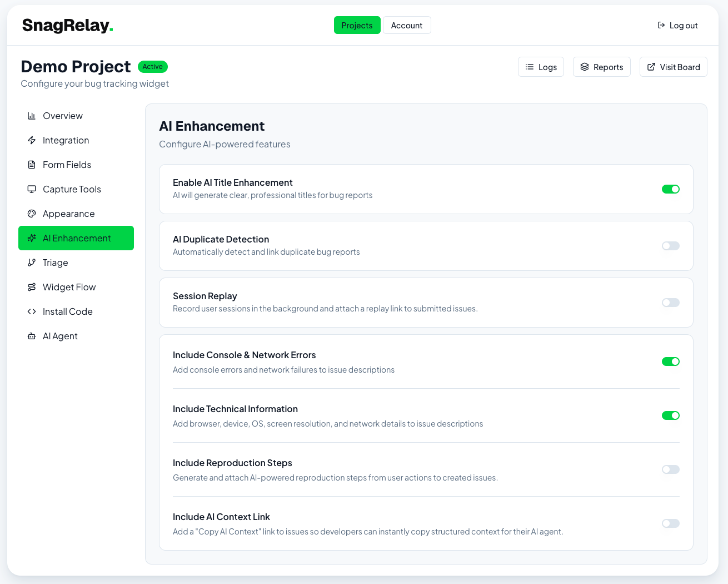
Task: Click the AI Enhancement sparkle icon
Action: (x=32, y=238)
